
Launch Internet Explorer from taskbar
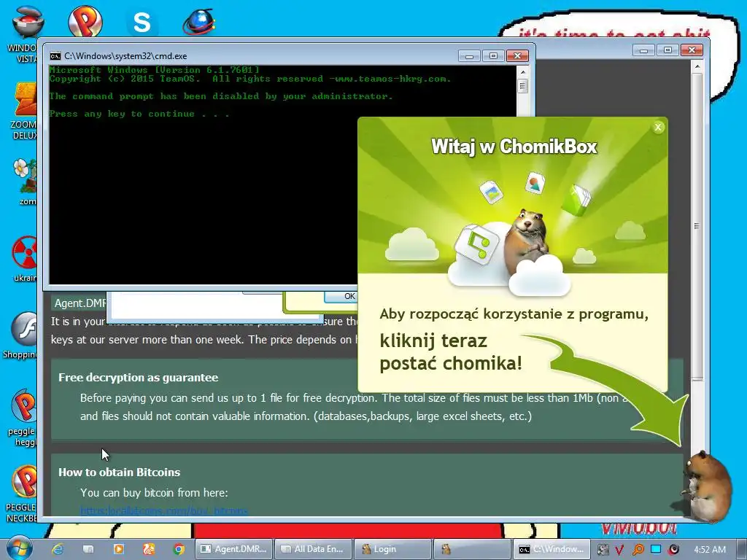click(58, 549)
